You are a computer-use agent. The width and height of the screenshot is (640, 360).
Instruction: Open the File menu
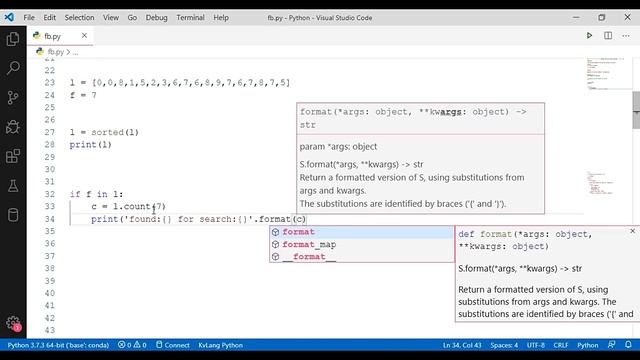pyautogui.click(x=29, y=18)
